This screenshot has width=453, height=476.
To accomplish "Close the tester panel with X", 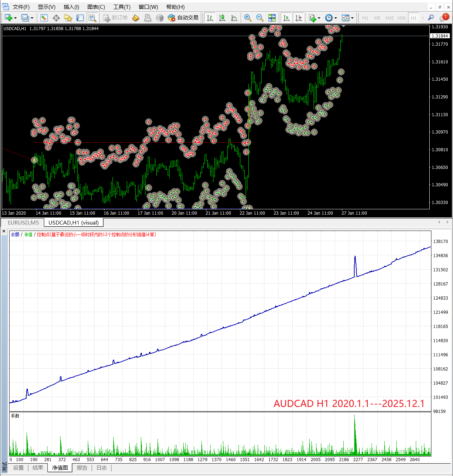I will click(4, 231).
